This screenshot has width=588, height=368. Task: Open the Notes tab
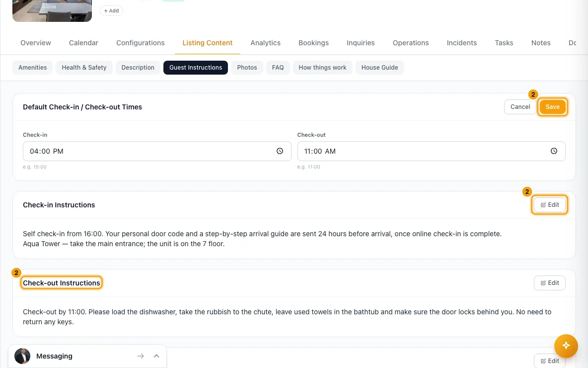point(541,43)
